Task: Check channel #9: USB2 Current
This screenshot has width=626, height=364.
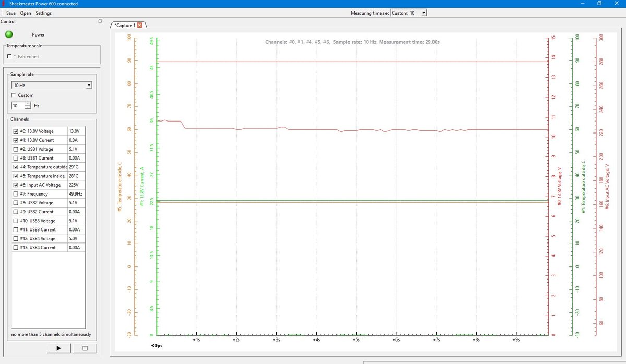Action: coord(15,212)
